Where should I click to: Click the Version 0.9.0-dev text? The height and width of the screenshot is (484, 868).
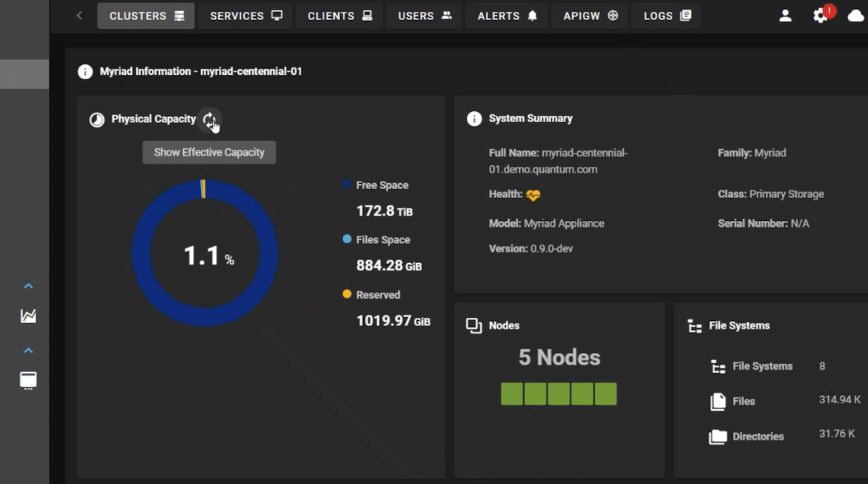point(531,249)
